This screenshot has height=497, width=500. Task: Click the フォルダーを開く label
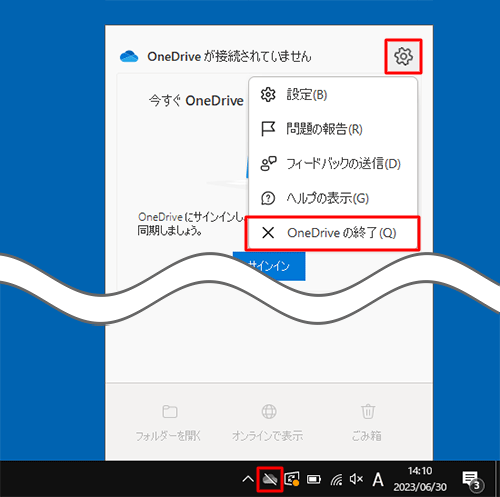pyautogui.click(x=168, y=436)
